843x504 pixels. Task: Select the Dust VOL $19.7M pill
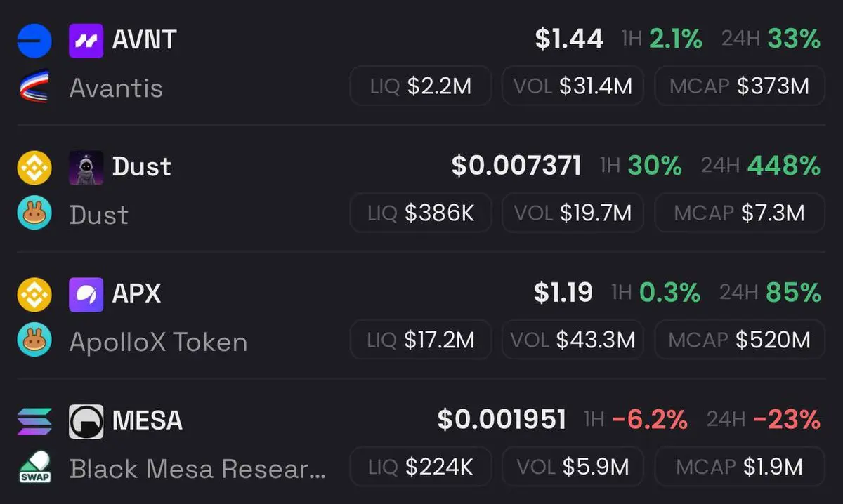point(573,213)
